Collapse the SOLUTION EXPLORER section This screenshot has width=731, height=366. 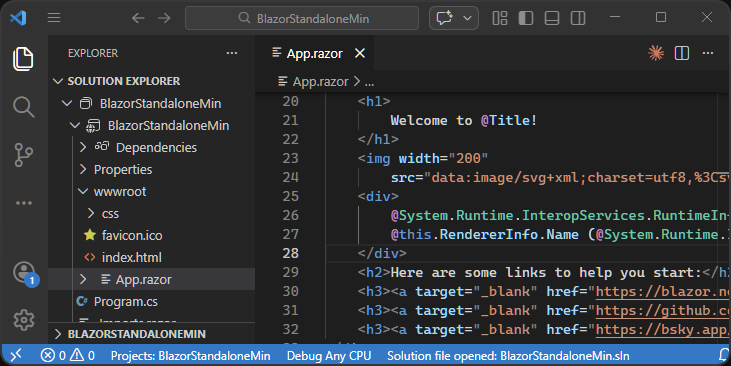click(x=58, y=81)
